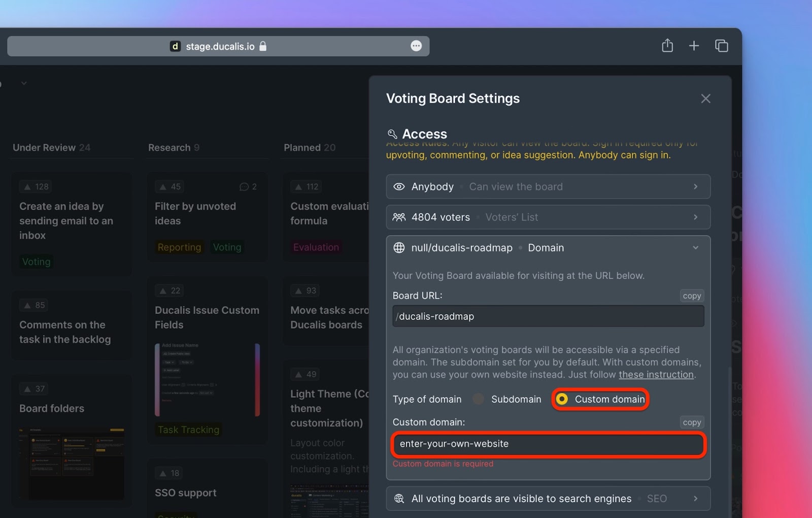Image resolution: width=812 pixels, height=518 pixels.
Task: Show tab overview icon in browser
Action: [x=721, y=46]
